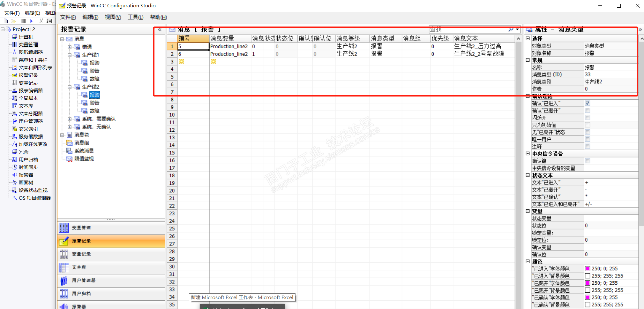
Task: Open the 文件(F) menu in Configuration Studio
Action: coord(68,17)
